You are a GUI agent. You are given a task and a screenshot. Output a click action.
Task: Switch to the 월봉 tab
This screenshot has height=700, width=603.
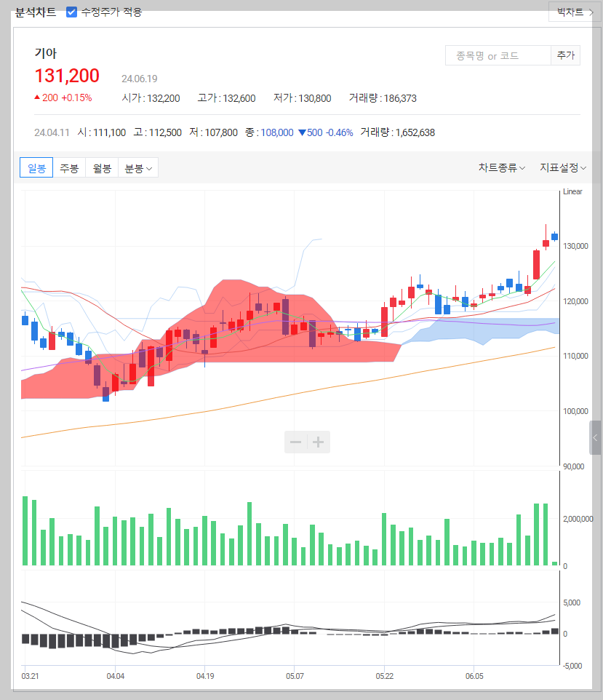(102, 168)
